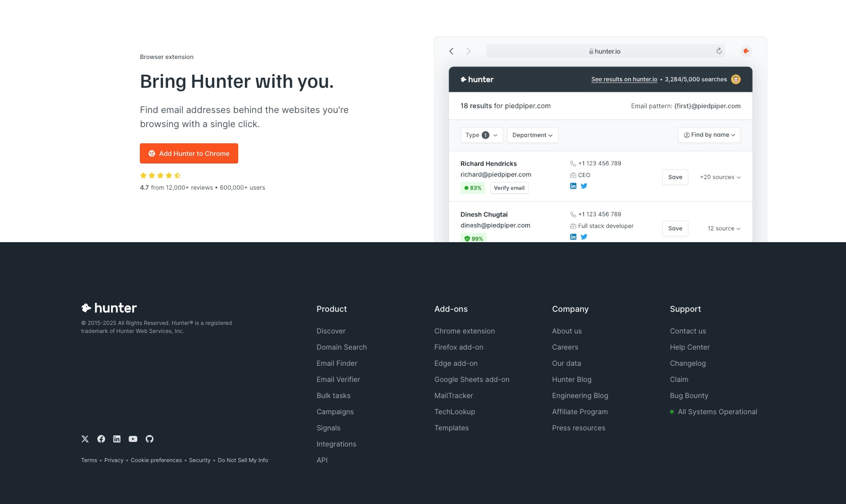The image size is (846, 504).
Task: Open See results on hunter.io link
Action: pyautogui.click(x=624, y=79)
